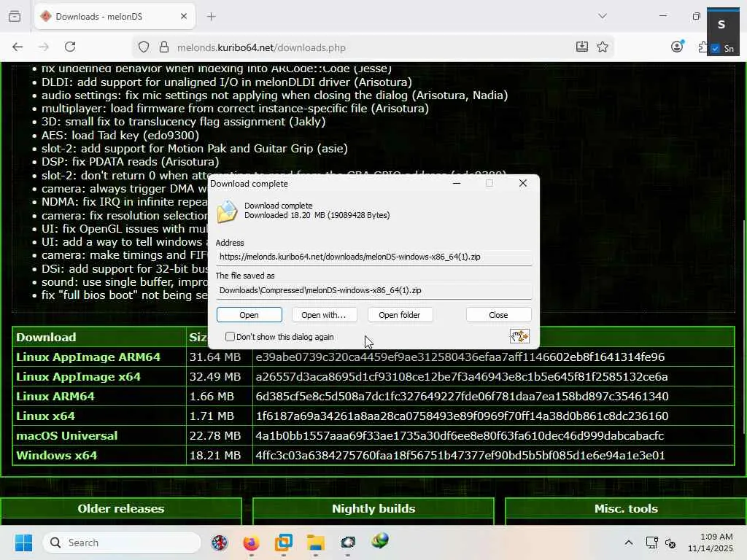Open File Explorer from the taskbar

[x=315, y=542]
